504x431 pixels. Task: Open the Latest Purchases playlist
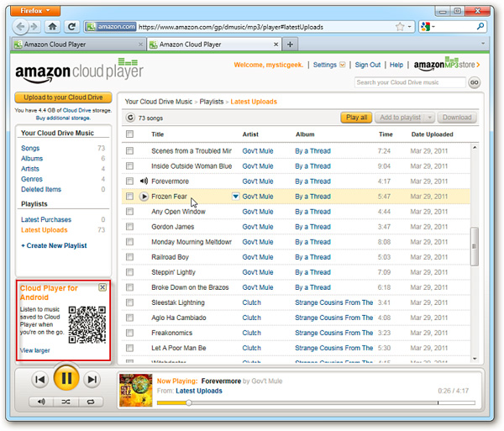click(46, 219)
